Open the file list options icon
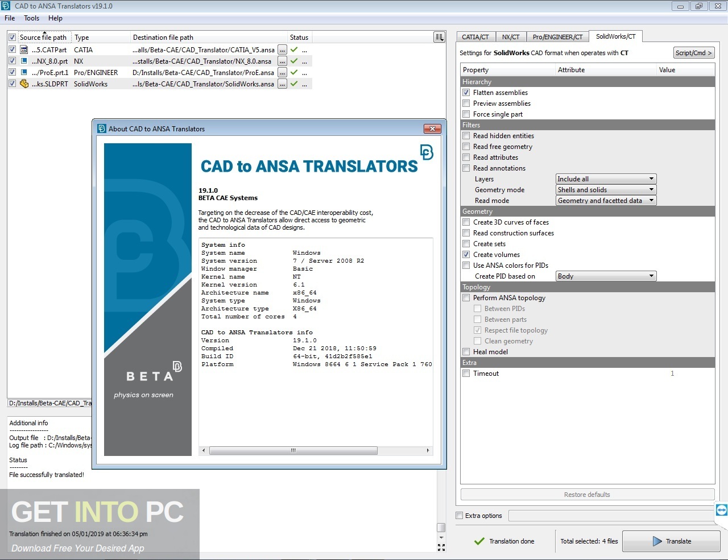The image size is (728, 560). click(439, 37)
